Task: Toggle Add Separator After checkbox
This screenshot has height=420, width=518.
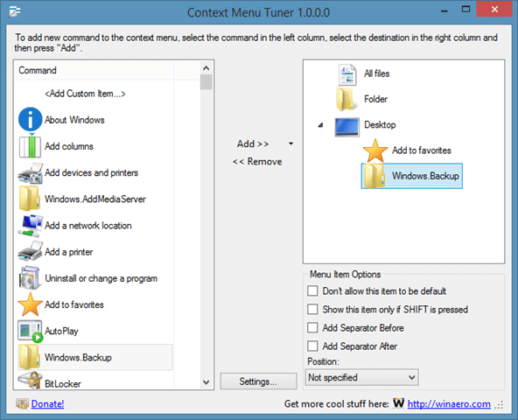Action: point(312,346)
